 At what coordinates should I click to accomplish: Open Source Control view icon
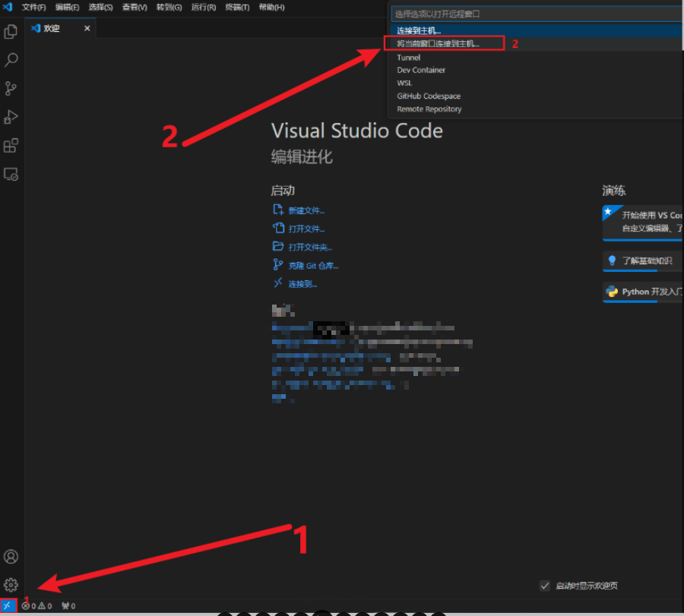tap(11, 88)
